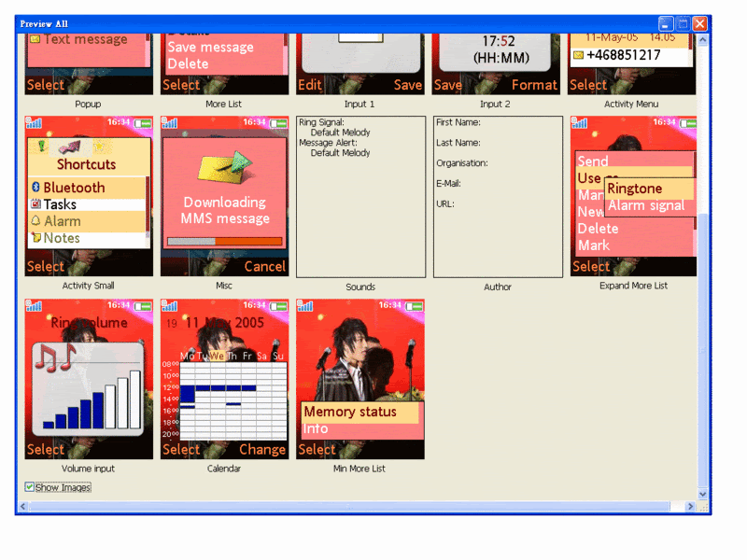Click the Tasks icon in Shortcuts list

[x=35, y=204]
